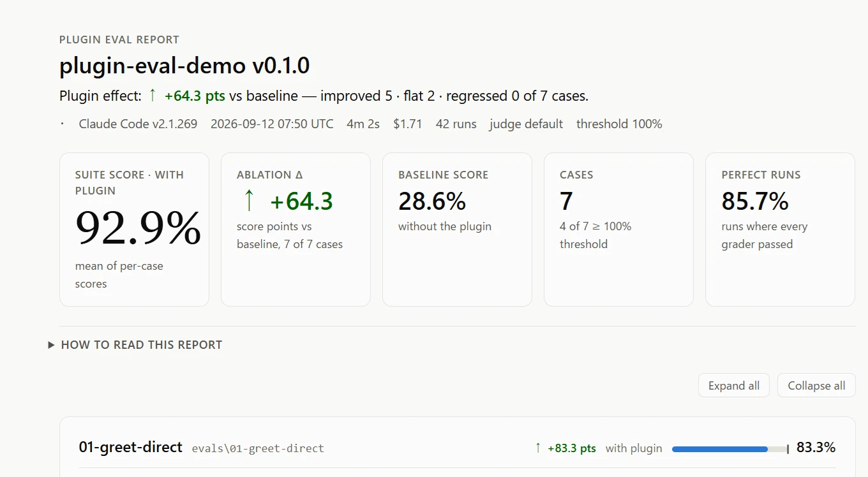Click the 83.3% score value
Screen dimensions: 868x477
816,448
